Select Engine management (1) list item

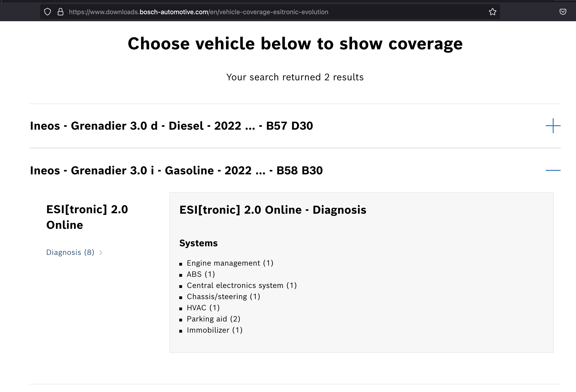tap(230, 263)
